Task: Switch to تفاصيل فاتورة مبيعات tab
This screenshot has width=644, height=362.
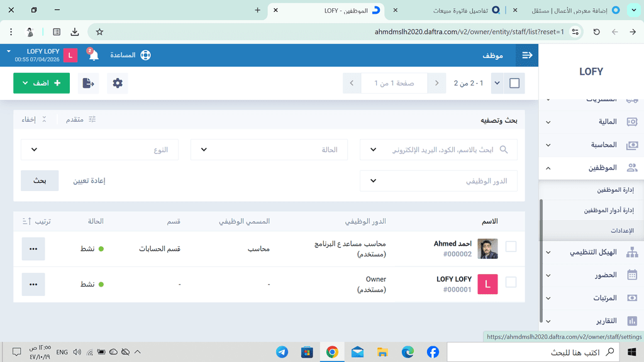Action: tap(460, 10)
